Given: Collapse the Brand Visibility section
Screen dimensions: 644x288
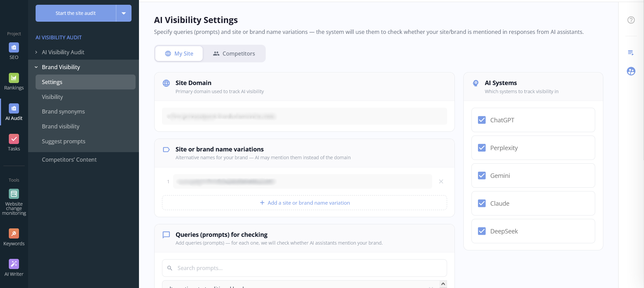Looking at the screenshot, I should pos(36,67).
